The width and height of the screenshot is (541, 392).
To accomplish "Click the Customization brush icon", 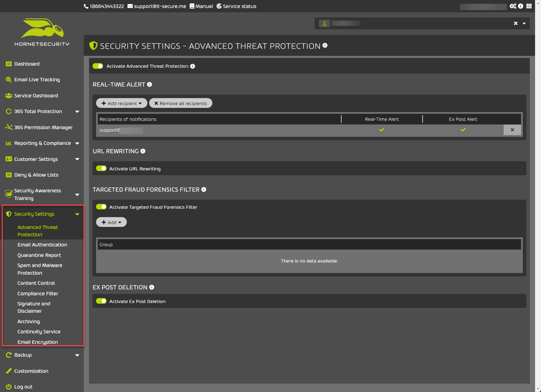I will (9, 371).
